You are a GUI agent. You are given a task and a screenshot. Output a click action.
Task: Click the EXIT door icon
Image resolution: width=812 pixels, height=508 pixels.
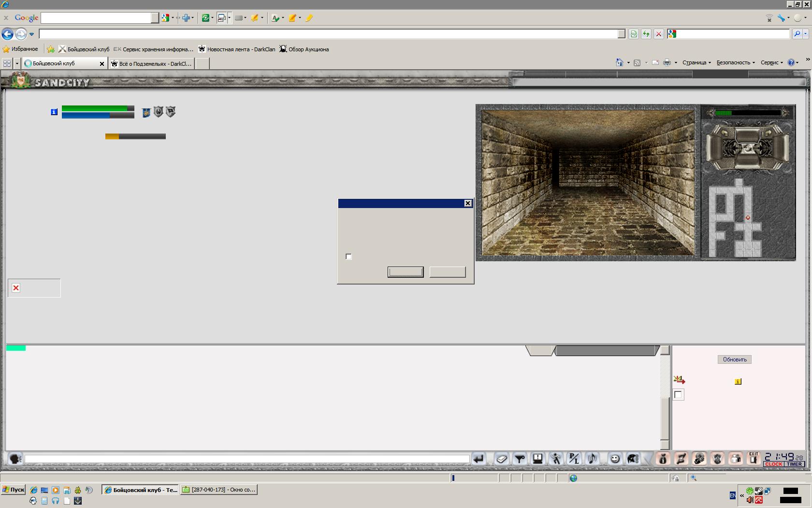(x=754, y=458)
